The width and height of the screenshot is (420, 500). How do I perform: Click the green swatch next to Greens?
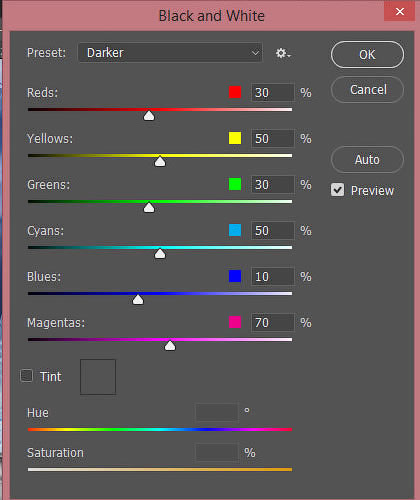[x=235, y=184]
